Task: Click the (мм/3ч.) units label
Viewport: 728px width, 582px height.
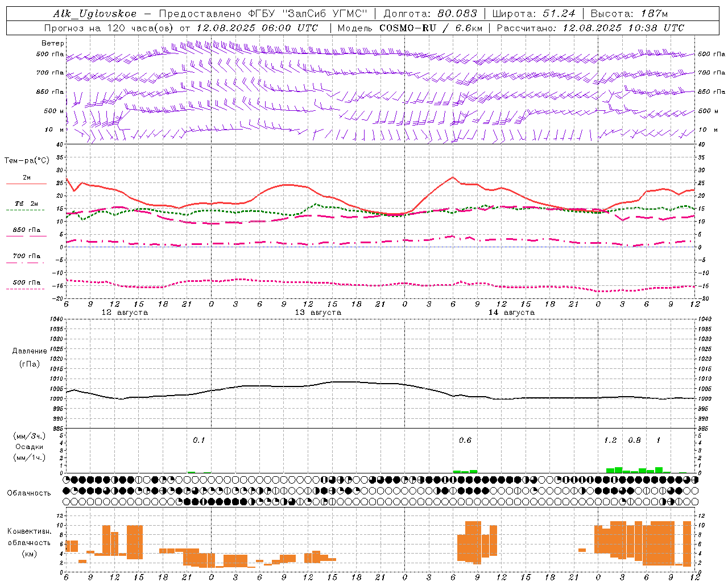Action: tap(29, 436)
